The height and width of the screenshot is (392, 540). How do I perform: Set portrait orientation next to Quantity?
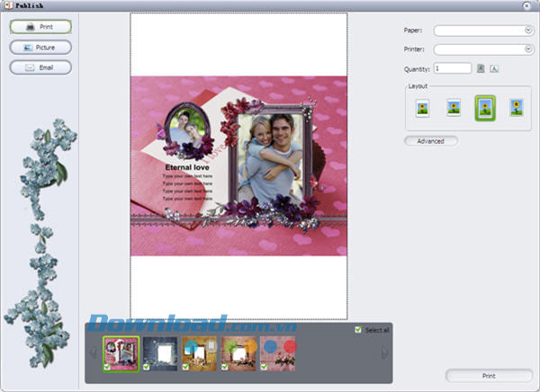(481, 68)
